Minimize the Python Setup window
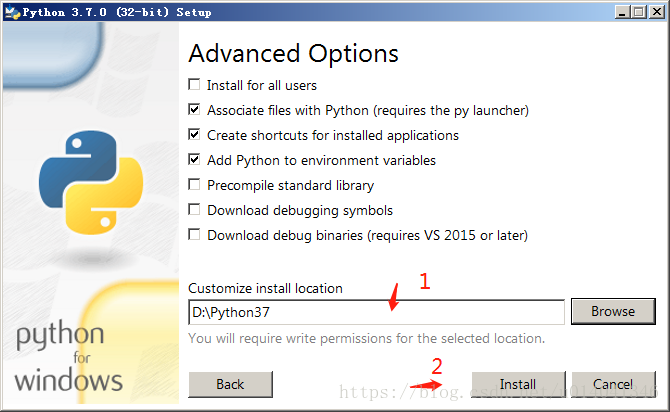Screen dimensions: 670x412 tap(623, 12)
